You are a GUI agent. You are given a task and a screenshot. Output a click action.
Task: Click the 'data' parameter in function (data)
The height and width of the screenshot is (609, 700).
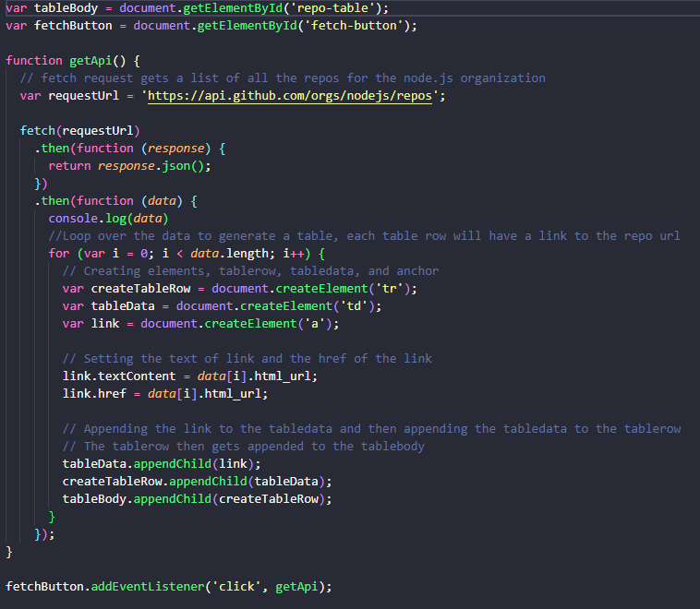click(x=162, y=201)
